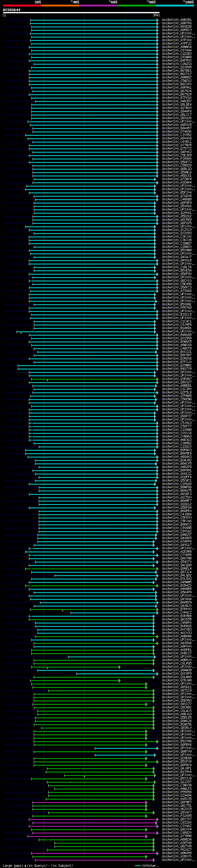
Task: Click hit UniRef100_A3MTA9
Action: point(177,843)
